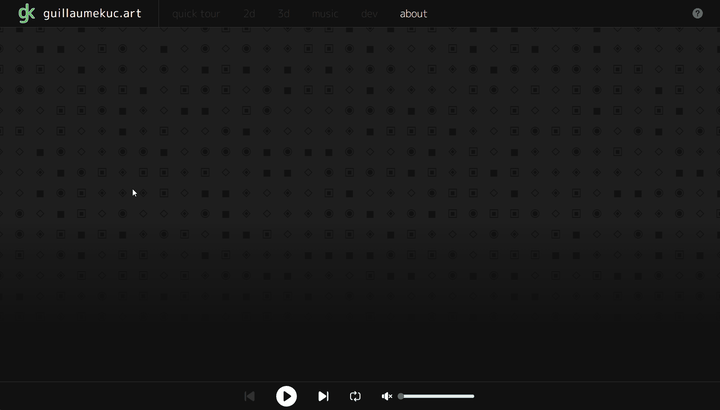Go to the 3d section
This screenshot has height=410, width=720.
click(x=283, y=14)
